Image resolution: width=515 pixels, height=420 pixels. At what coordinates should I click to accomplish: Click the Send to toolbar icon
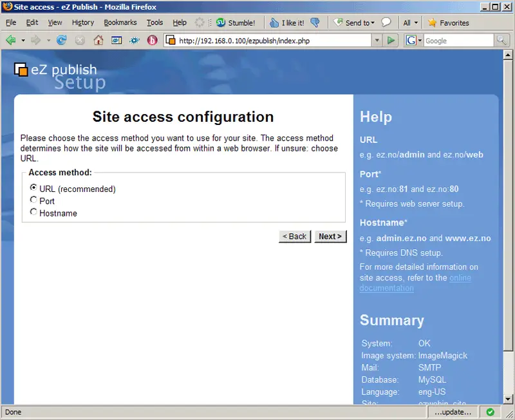point(337,23)
